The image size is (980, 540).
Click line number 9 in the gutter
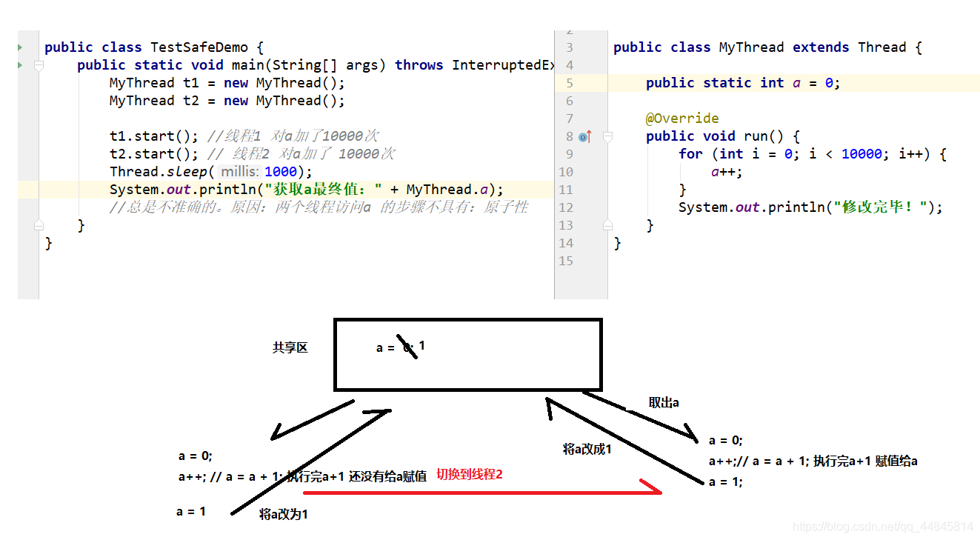point(569,154)
